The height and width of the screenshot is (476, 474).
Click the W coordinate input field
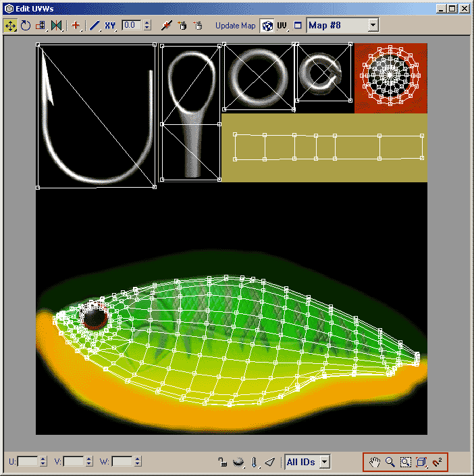122,462
